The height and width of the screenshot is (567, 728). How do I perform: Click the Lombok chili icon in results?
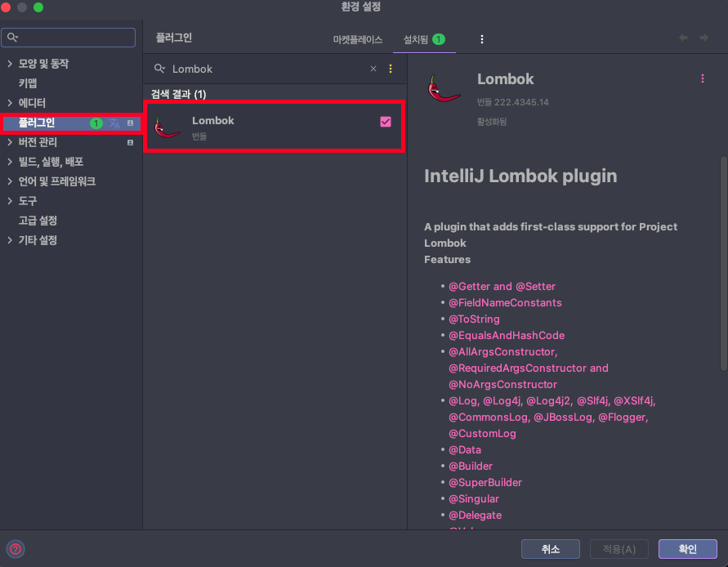(x=167, y=127)
